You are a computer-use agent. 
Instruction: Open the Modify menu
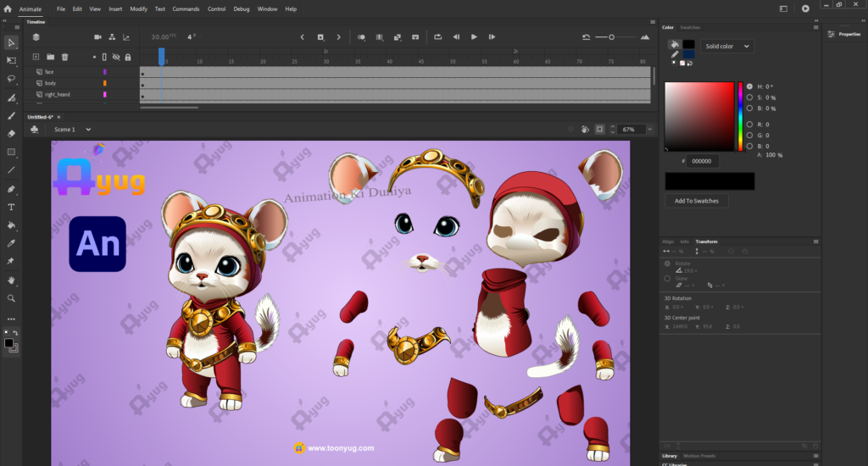pos(138,8)
